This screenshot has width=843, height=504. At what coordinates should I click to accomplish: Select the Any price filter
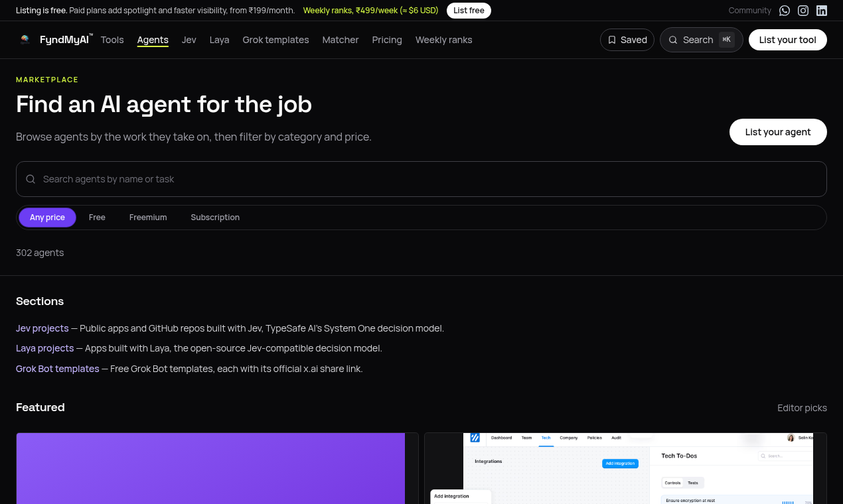pyautogui.click(x=47, y=218)
